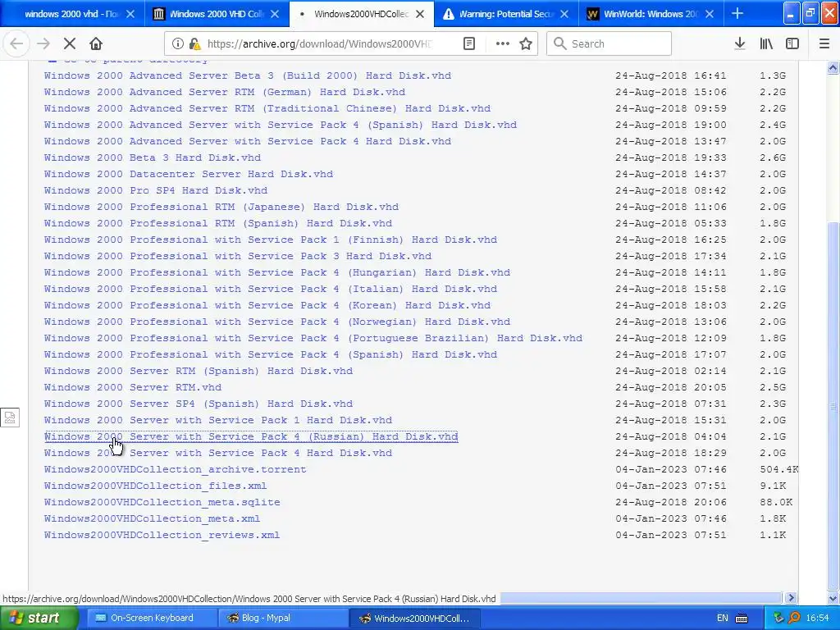The image size is (840, 630).
Task: Open the Downloads arrow button
Action: 740,43
